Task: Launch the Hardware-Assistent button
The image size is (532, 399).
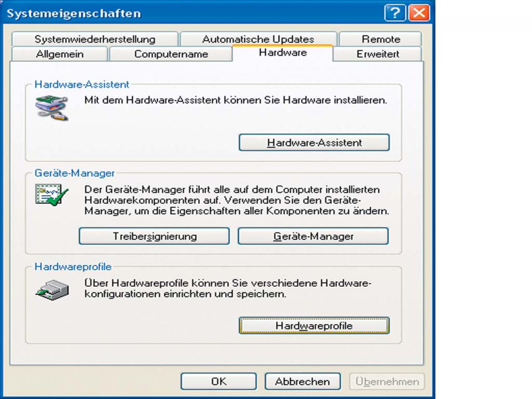Action: (x=314, y=143)
